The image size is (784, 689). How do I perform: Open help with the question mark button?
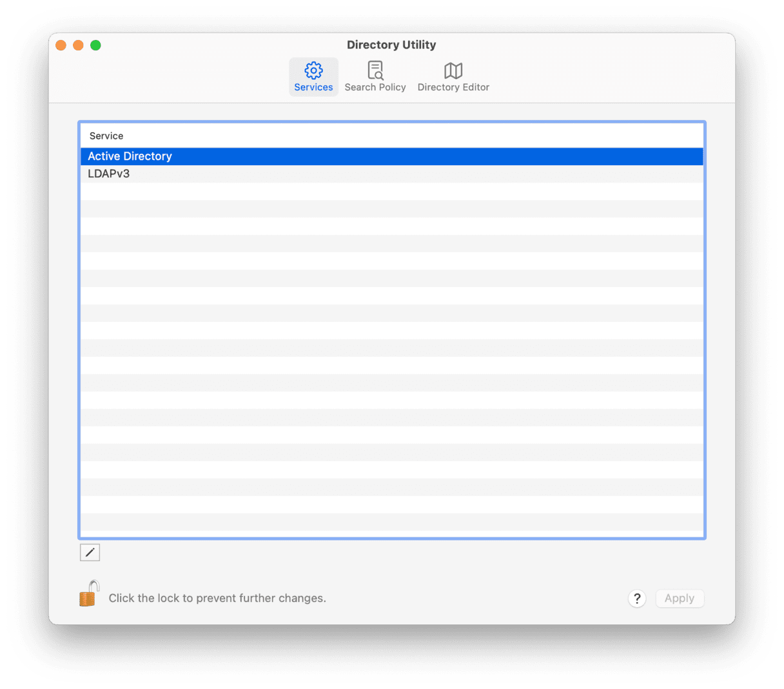coord(637,599)
